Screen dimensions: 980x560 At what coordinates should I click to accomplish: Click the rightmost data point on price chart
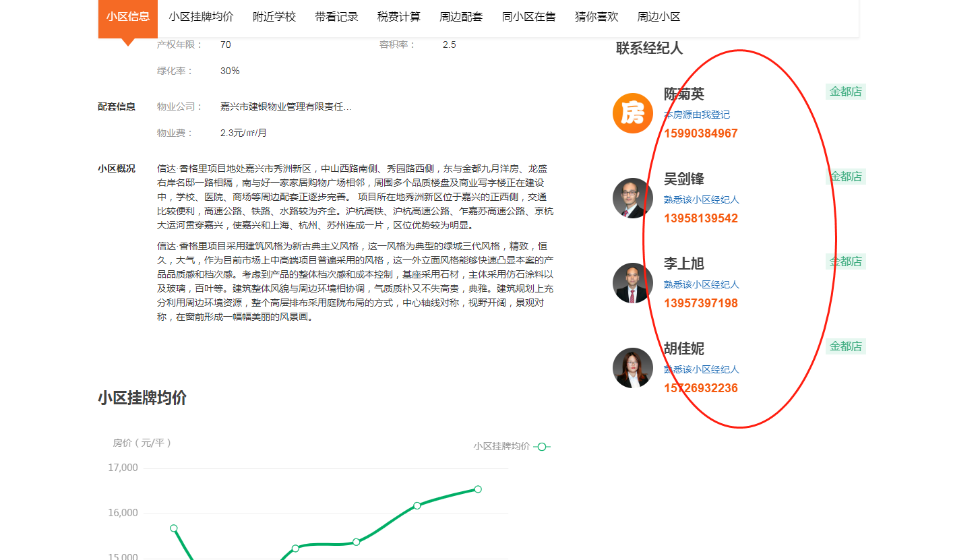point(478,489)
